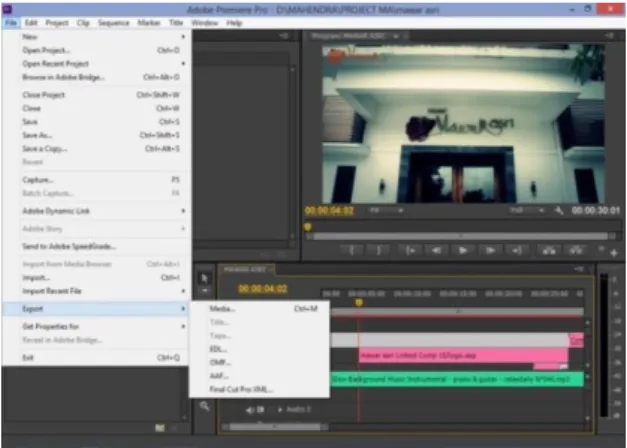Viewport: 627px width, 448px height.
Task: Select Exit menu item
Action: point(97,358)
